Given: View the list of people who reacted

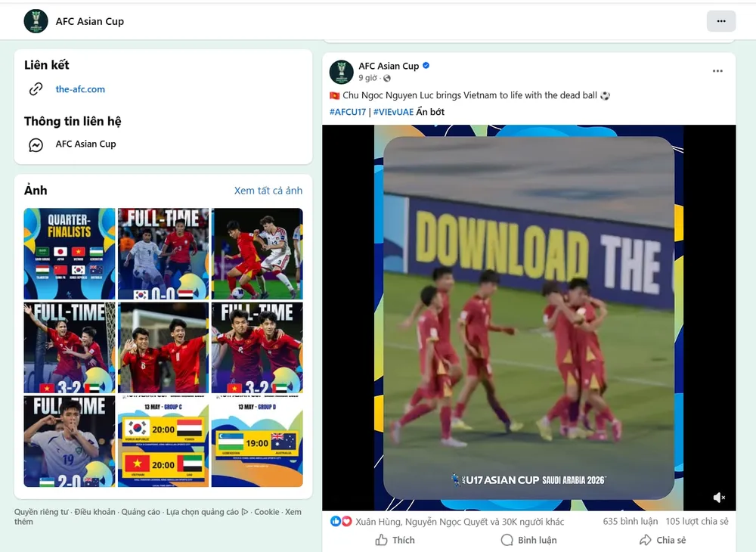Looking at the screenshot, I should [460, 522].
